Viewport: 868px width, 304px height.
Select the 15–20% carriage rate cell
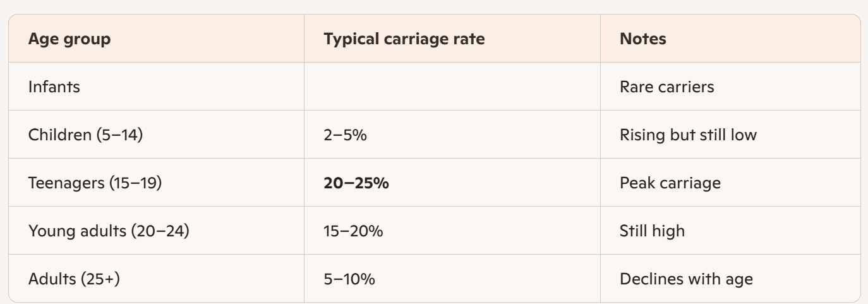point(353,231)
